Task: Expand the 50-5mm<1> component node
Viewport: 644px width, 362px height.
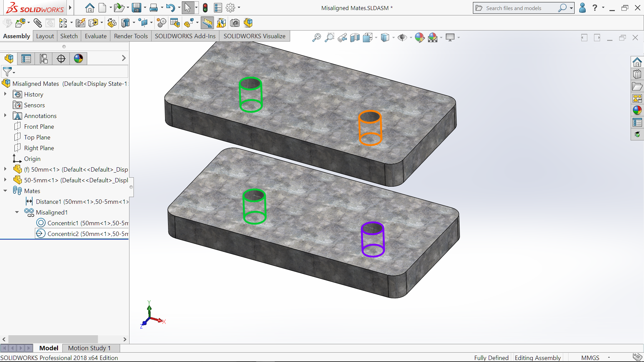Action: tap(5, 180)
